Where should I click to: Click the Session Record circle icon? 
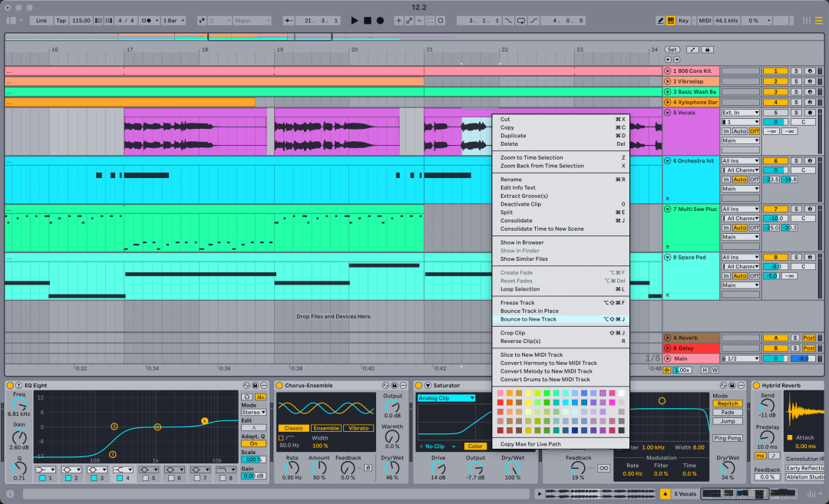pos(441,21)
